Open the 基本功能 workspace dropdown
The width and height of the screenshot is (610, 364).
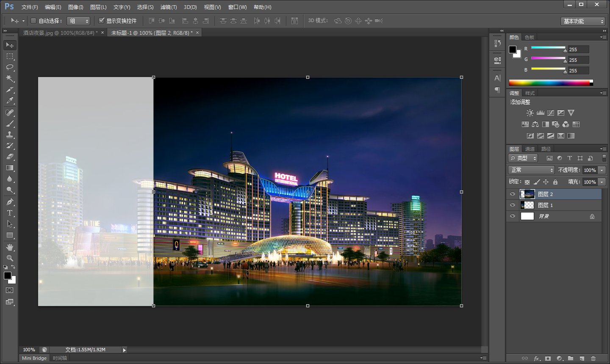[582, 21]
